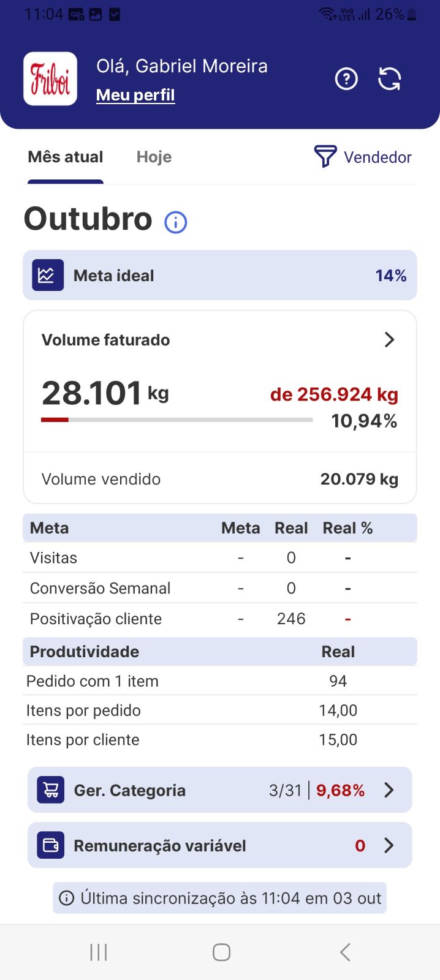Expand Volume faturado details chevron
440x980 pixels.
(x=389, y=340)
